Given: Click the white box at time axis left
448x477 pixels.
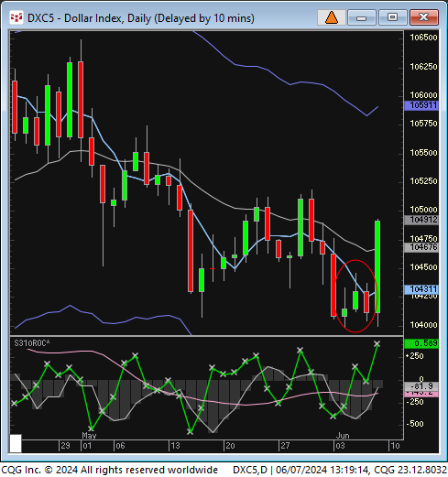Looking at the screenshot, I should pyautogui.click(x=16, y=443).
